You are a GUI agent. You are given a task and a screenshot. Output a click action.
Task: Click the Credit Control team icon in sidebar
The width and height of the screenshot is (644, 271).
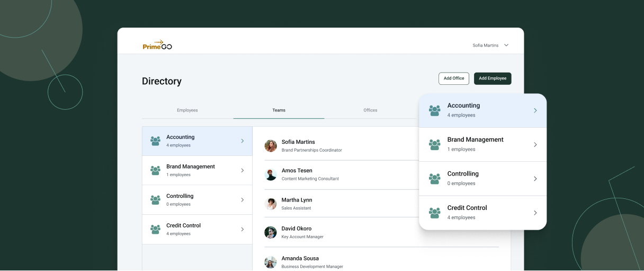pos(155,229)
